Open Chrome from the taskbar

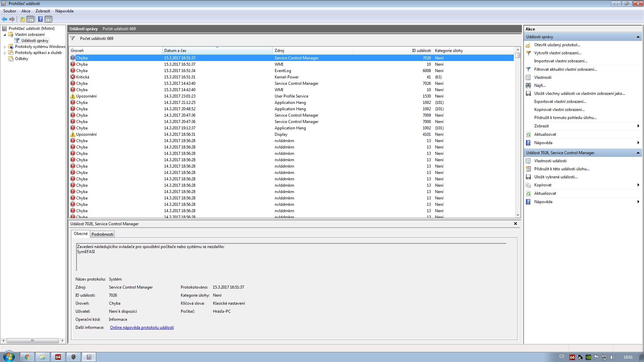(27, 357)
